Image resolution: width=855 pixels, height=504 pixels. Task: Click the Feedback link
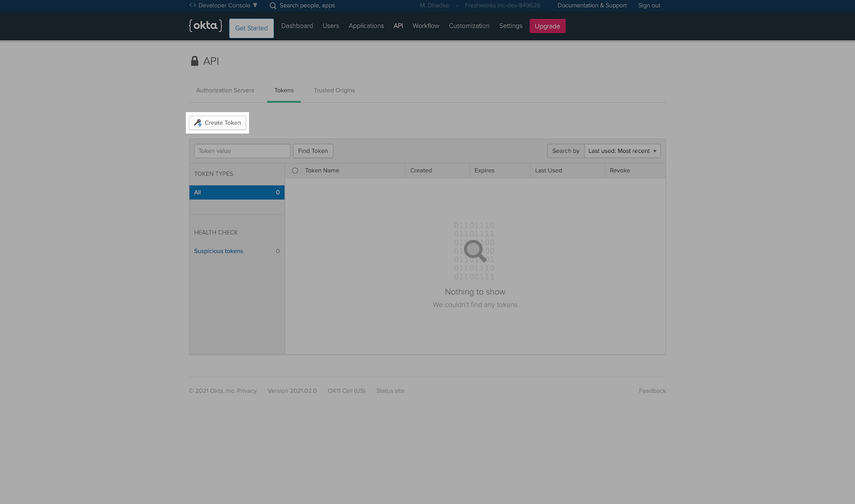tap(652, 391)
